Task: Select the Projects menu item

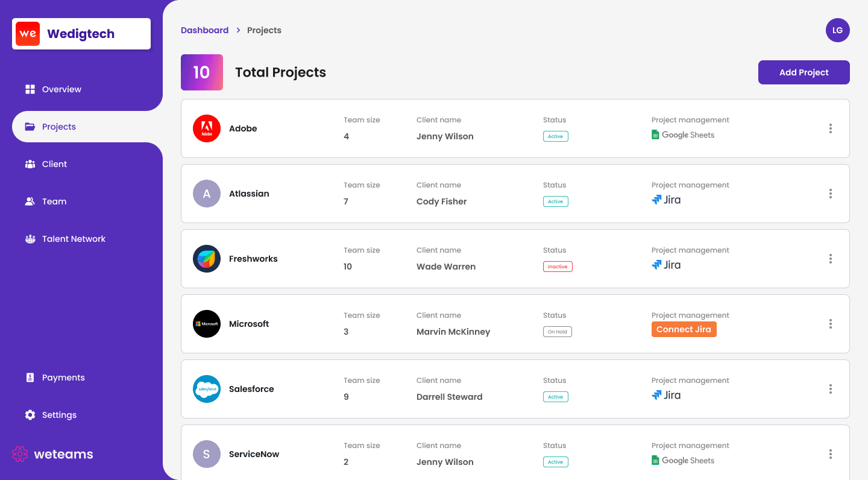Action: click(x=87, y=127)
